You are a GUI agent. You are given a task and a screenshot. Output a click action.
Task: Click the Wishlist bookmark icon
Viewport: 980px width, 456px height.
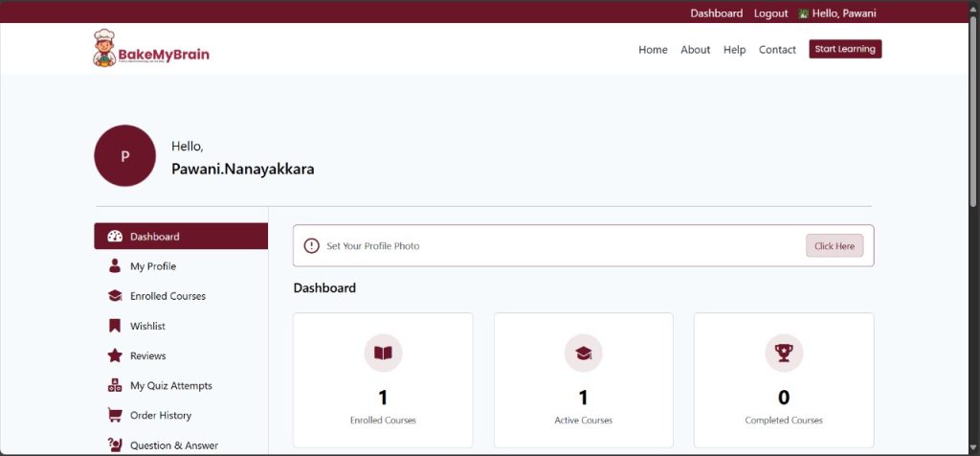pyautogui.click(x=115, y=326)
